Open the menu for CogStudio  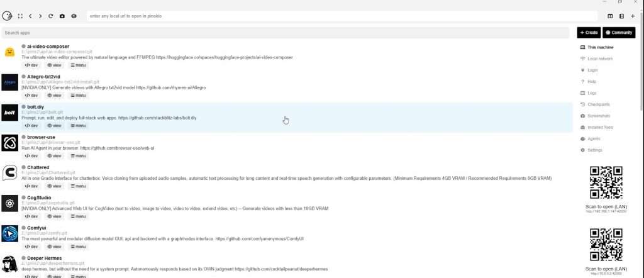78,216
